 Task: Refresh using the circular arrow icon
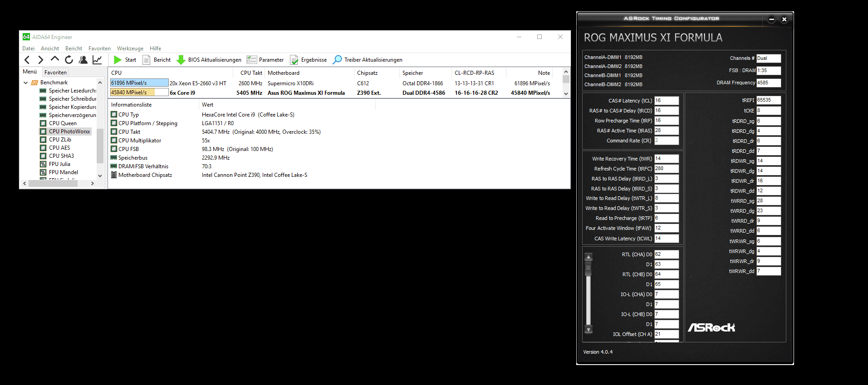pos(69,60)
